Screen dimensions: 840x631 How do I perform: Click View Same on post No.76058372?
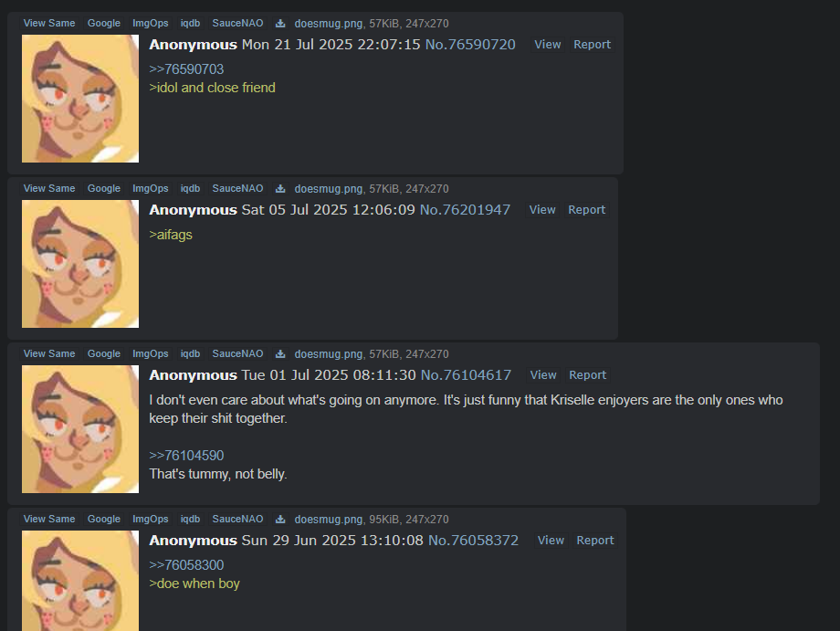[49, 519]
